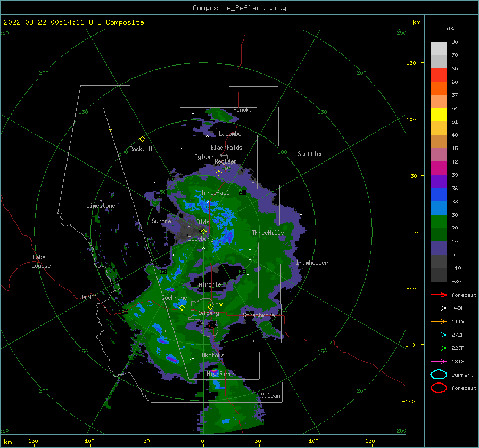
Task: Click the 04DK legend text
Action: [458, 308]
